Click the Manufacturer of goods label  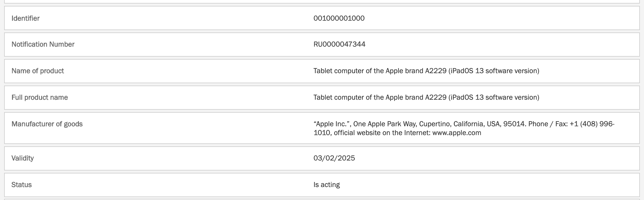coord(47,124)
